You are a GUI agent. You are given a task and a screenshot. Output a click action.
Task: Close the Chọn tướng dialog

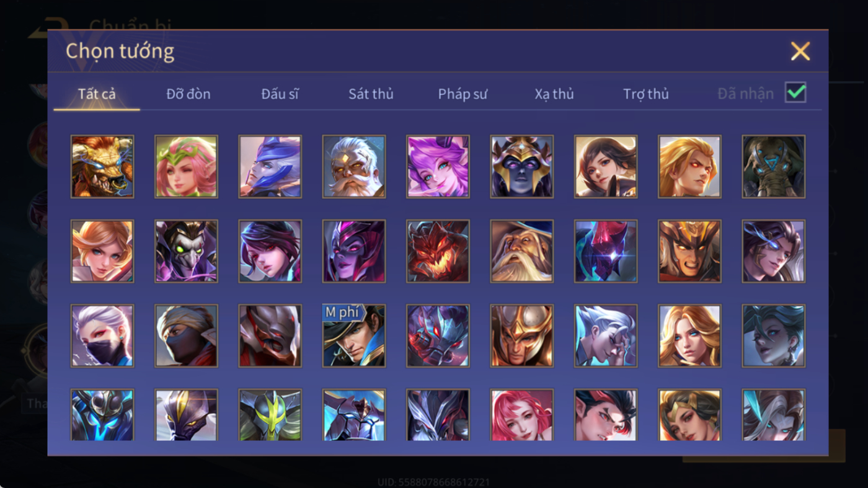[800, 51]
